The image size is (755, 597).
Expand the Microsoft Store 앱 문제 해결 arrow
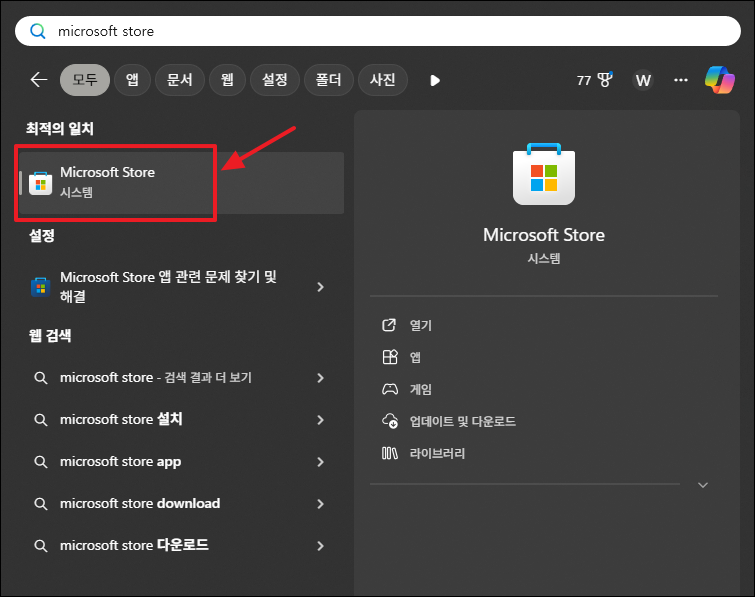click(x=321, y=287)
